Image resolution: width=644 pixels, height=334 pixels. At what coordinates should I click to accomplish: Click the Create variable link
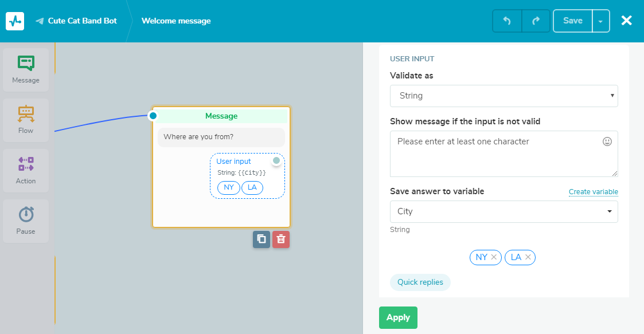coord(593,192)
